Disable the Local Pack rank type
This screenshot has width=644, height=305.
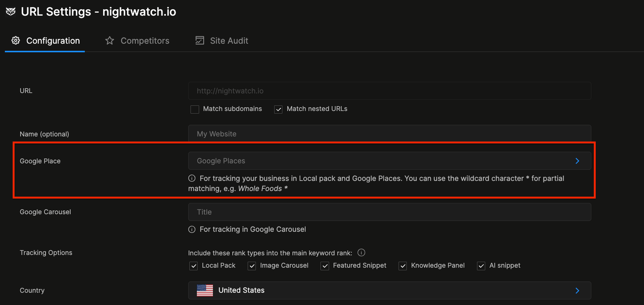point(194,266)
